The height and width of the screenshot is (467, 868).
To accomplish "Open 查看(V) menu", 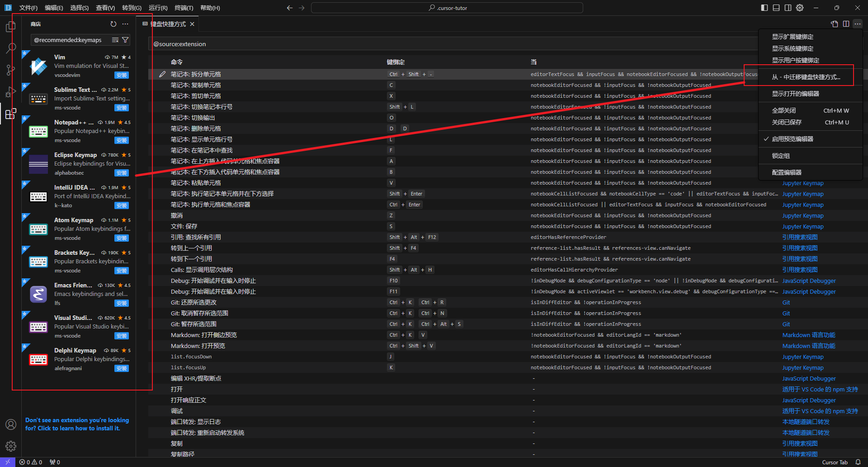I will [105, 8].
